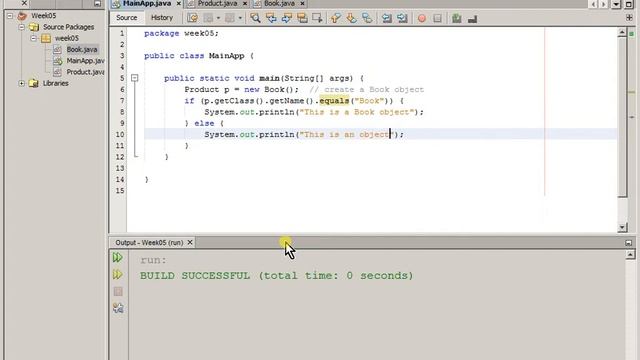Select the Source Packages folder

[x=68, y=27]
